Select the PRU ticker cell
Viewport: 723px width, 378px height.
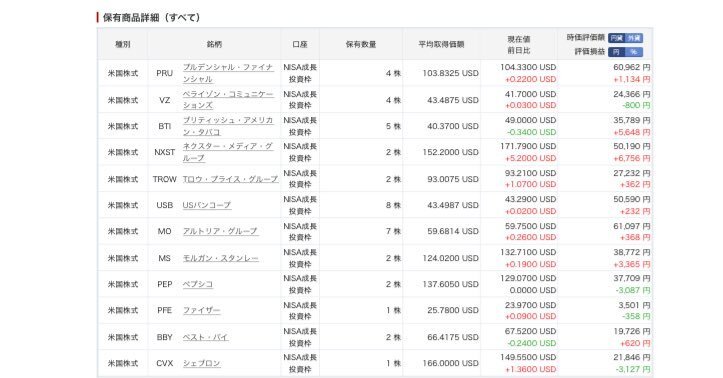coord(165,73)
